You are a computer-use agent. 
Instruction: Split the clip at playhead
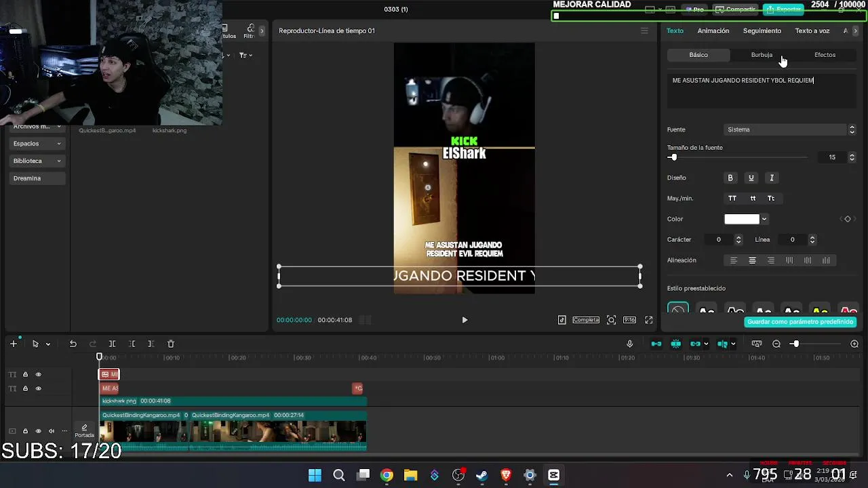(113, 344)
